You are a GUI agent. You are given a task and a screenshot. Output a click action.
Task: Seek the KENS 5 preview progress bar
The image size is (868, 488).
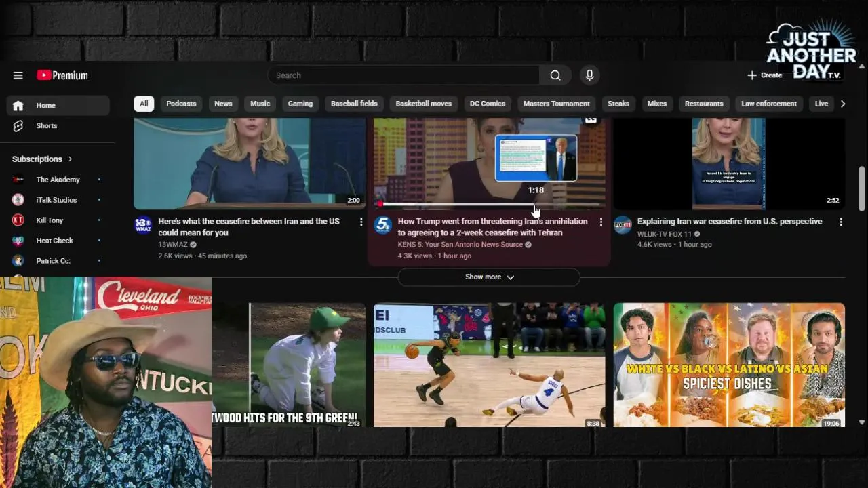click(x=490, y=204)
